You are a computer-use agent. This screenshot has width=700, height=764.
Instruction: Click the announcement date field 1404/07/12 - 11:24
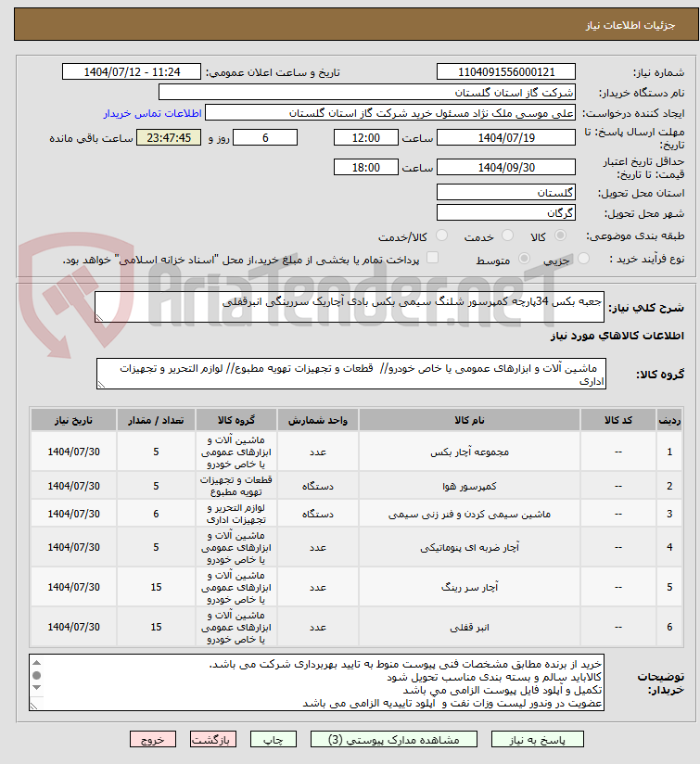click(132, 72)
